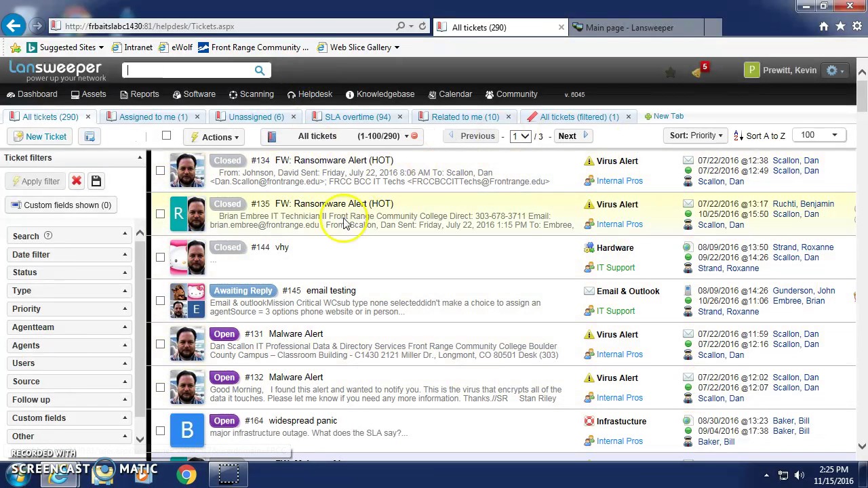
Task: Click the save filter floppy disk icon
Action: (x=96, y=181)
